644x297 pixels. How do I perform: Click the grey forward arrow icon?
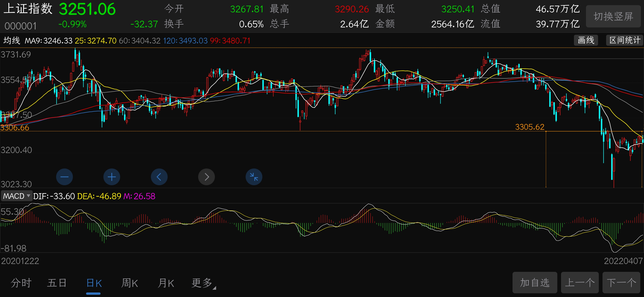206,177
